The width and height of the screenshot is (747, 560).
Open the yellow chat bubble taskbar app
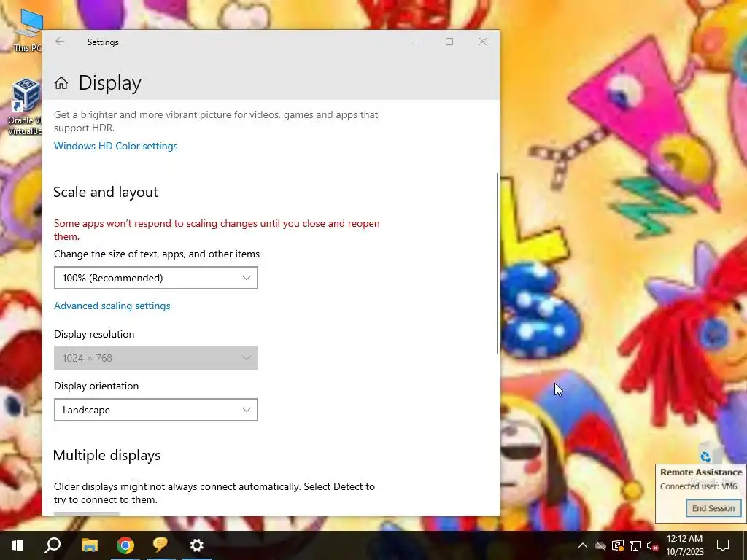[x=160, y=545]
